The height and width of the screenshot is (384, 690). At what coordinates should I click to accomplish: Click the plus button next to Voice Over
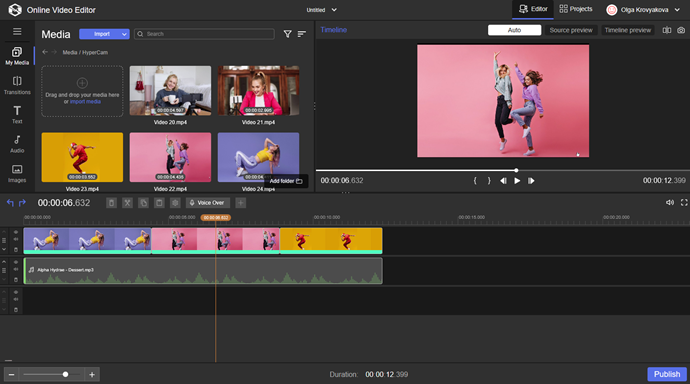coord(240,203)
